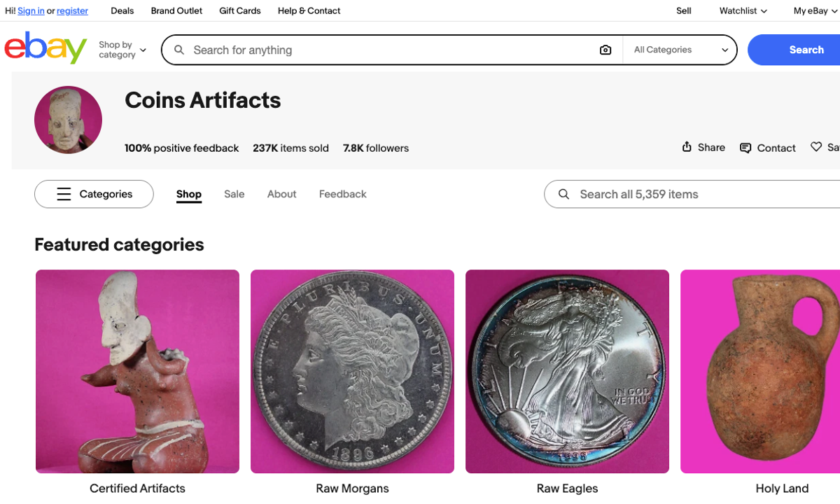The width and height of the screenshot is (840, 504).
Task: Open the All Categories dropdown
Action: 679,49
